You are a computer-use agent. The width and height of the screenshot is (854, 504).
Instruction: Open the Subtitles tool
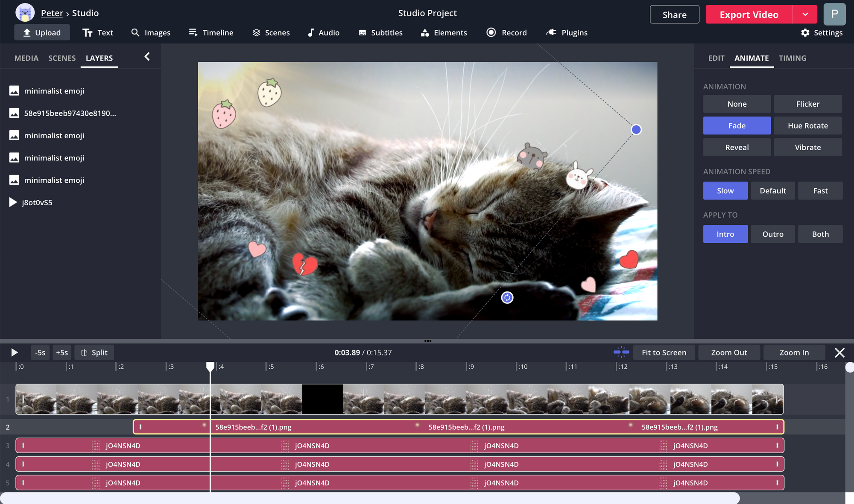click(x=380, y=32)
